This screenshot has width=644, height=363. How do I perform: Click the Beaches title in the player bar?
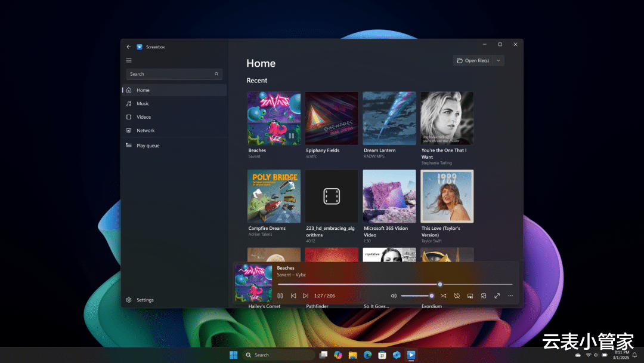click(286, 268)
